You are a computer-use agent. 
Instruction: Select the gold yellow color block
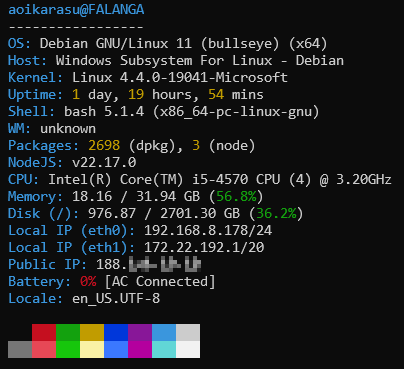click(x=92, y=332)
